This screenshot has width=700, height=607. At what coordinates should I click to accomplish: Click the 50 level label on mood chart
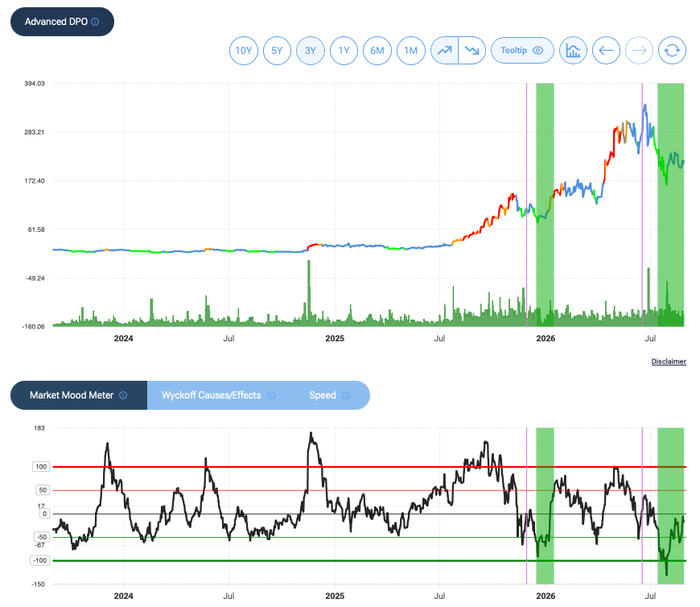(43, 490)
